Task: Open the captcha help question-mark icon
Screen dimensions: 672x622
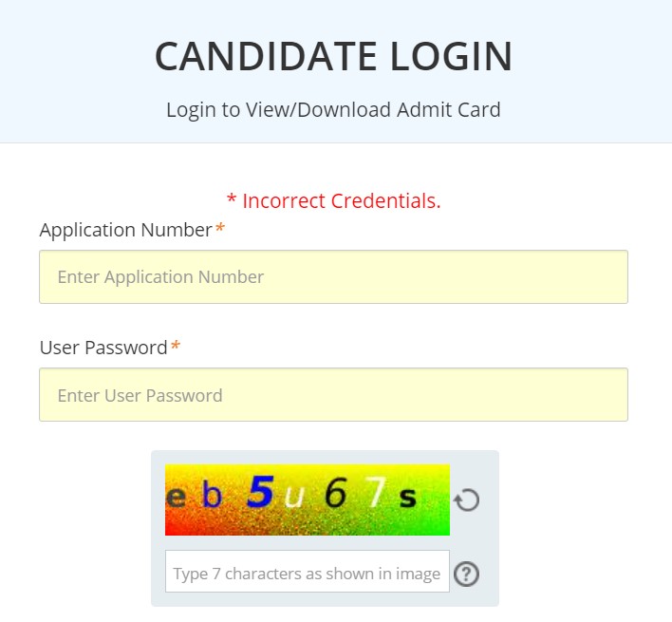Action: coord(466,574)
